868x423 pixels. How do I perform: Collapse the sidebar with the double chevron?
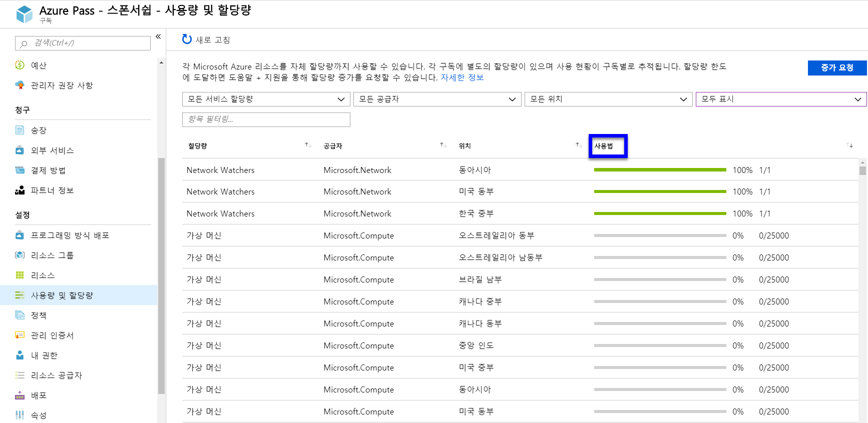(158, 36)
